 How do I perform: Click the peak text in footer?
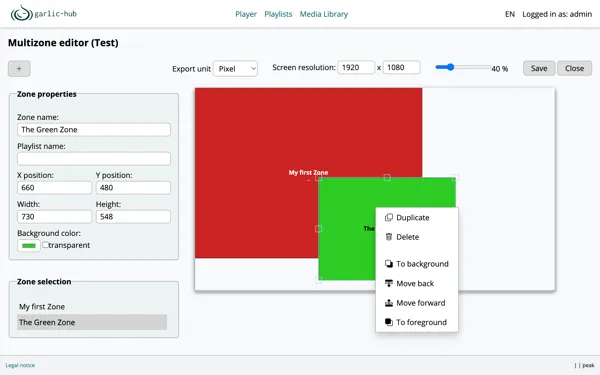click(588, 365)
